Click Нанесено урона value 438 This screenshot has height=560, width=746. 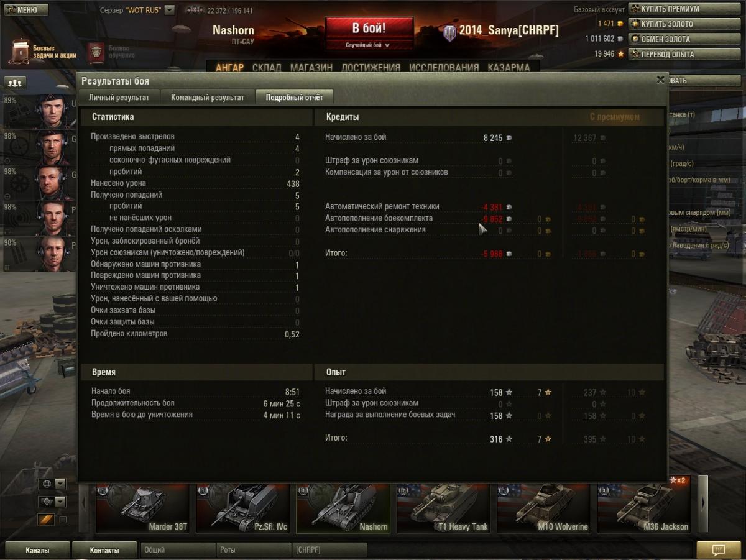(x=293, y=184)
